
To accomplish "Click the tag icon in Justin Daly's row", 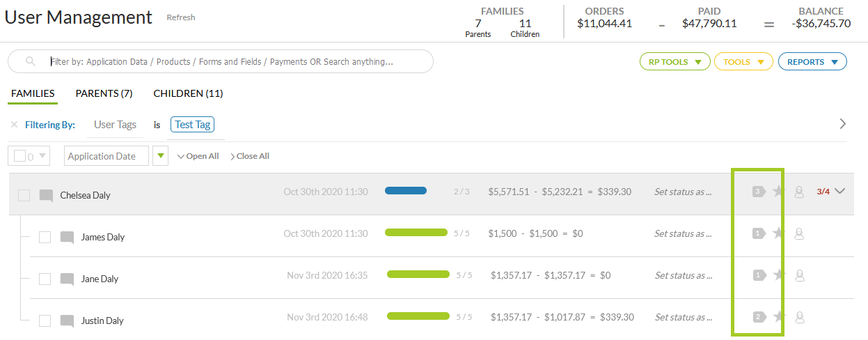I will point(759,317).
